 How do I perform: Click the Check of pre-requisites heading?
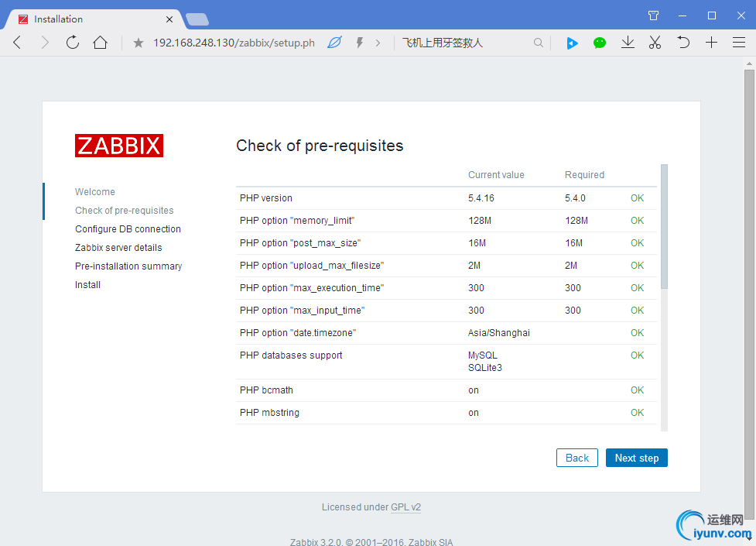(320, 146)
